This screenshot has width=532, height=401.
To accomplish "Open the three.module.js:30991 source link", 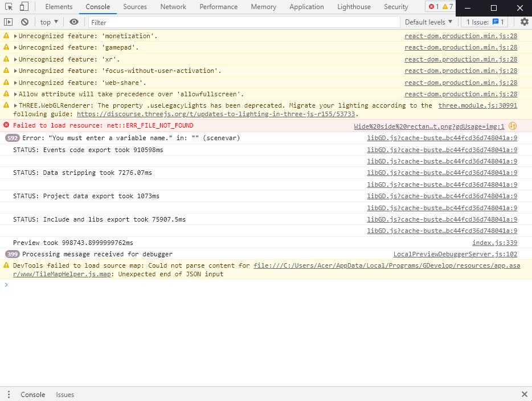I will click(x=477, y=105).
